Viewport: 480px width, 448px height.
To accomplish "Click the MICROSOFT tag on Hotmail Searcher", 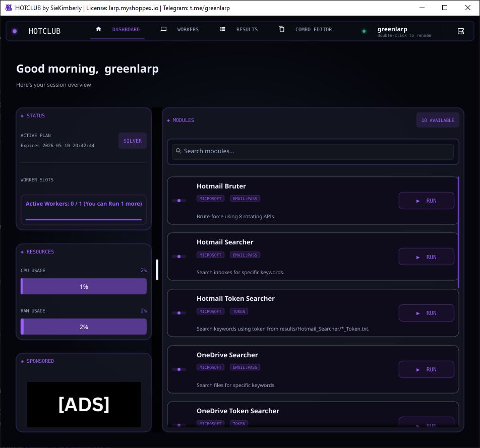I will pyautogui.click(x=210, y=255).
